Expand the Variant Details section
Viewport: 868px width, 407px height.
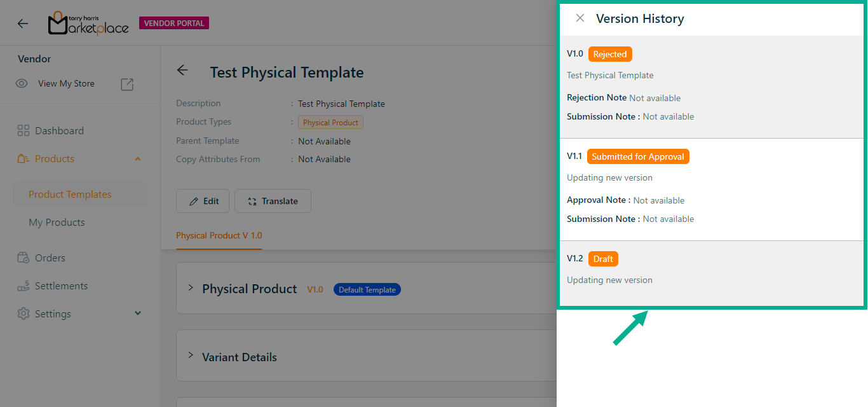(x=191, y=355)
